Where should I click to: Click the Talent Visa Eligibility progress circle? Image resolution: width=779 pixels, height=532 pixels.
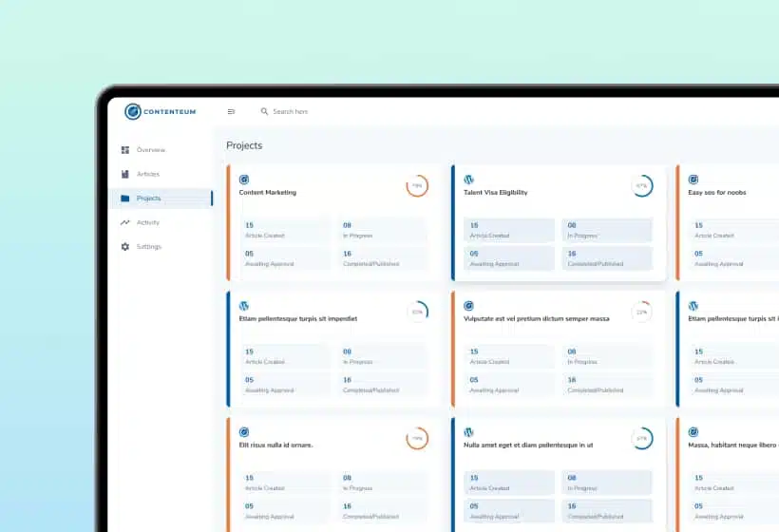coord(642,186)
